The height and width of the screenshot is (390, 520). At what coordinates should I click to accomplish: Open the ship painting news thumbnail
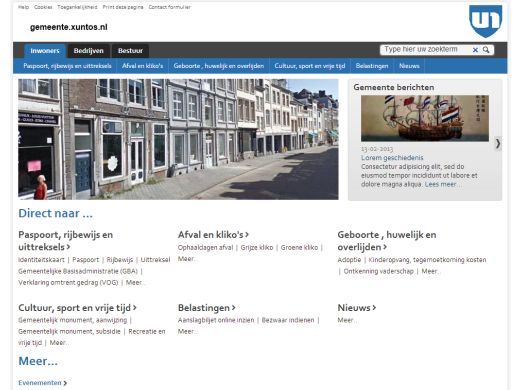[x=425, y=118]
